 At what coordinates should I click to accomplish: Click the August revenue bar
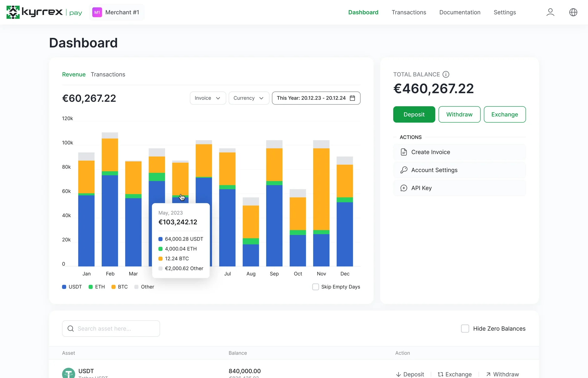point(251,232)
